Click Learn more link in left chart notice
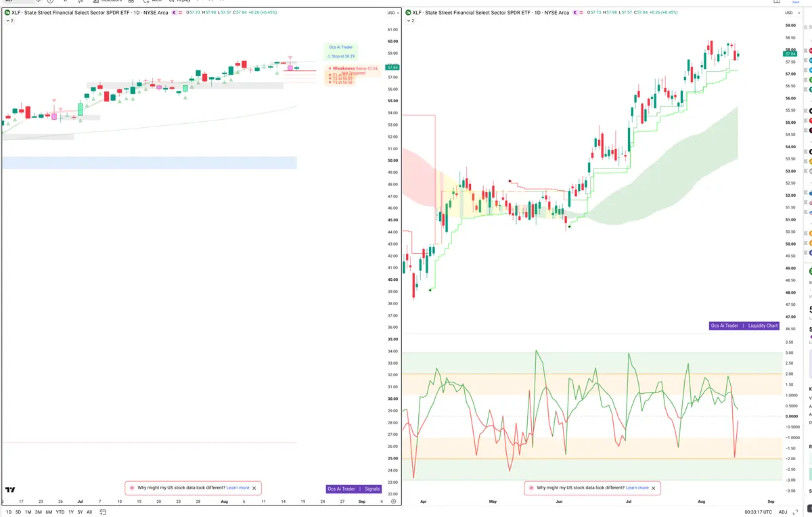Screen dimensions: 812x517 tap(238, 488)
